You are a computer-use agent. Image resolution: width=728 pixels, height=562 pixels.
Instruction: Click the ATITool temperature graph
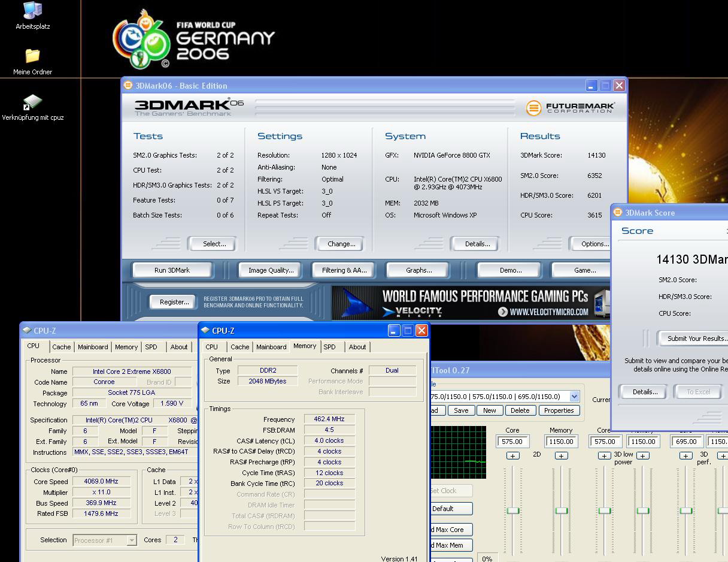click(458, 452)
